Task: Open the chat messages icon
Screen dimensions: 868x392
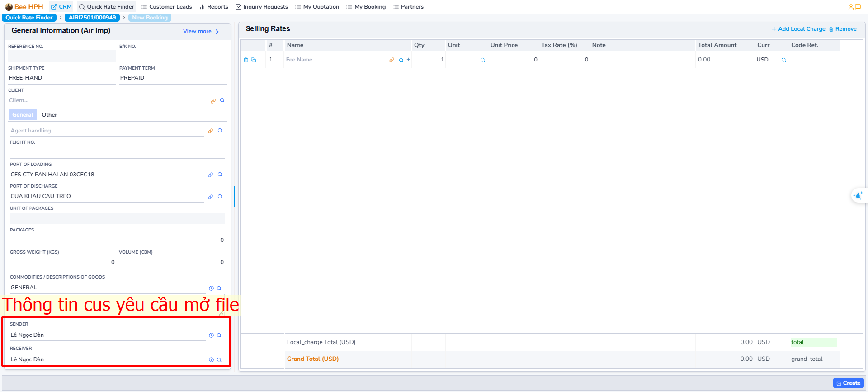Action: pos(858,7)
